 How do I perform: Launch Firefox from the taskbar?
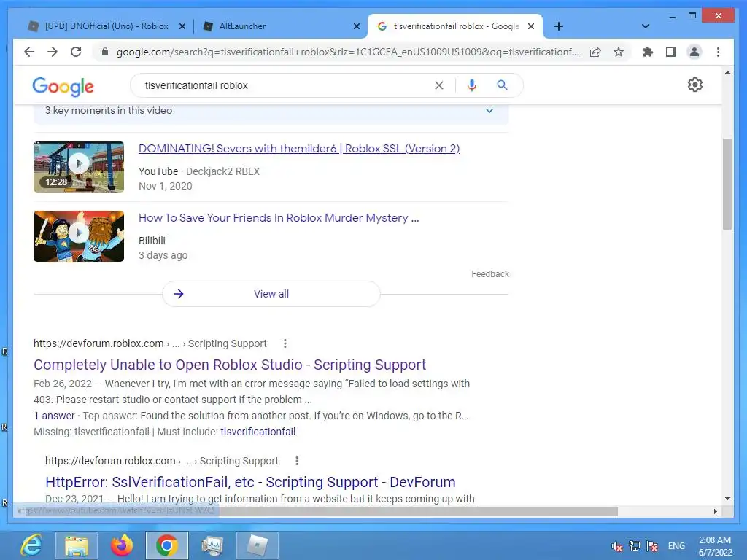click(x=122, y=545)
